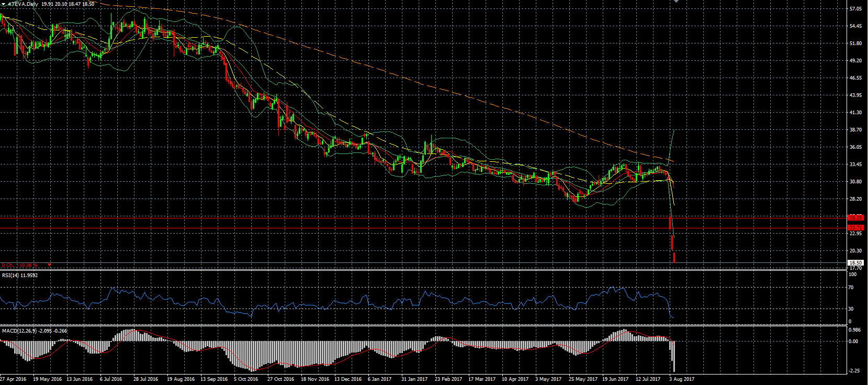Click the 27 Apr 2016 date label
The image size is (868, 385).
pos(13,379)
